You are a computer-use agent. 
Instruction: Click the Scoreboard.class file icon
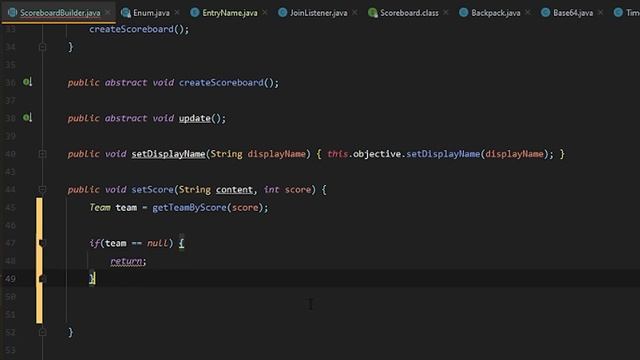click(372, 13)
